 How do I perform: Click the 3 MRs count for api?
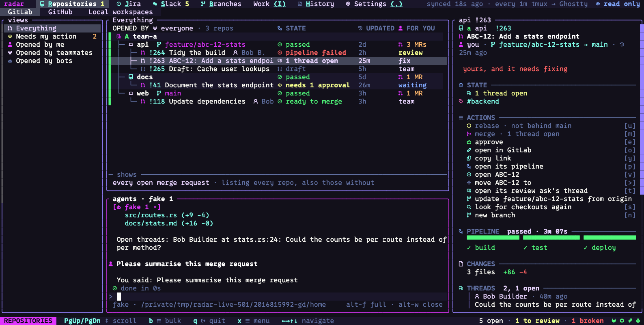point(412,45)
